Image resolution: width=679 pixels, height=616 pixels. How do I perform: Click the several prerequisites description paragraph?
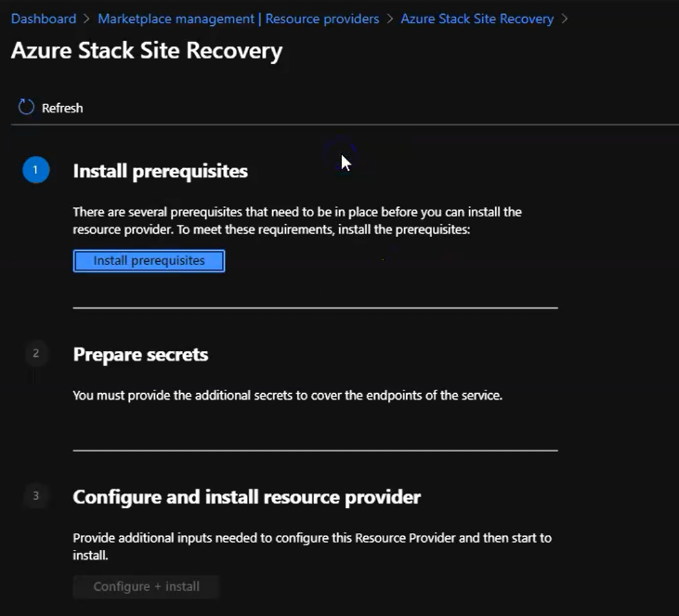(297, 220)
